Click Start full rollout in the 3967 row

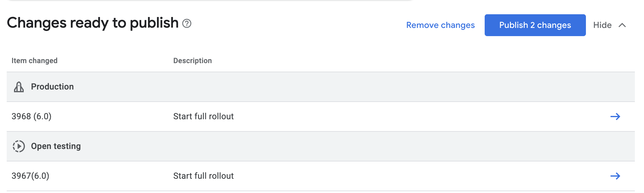203,176
